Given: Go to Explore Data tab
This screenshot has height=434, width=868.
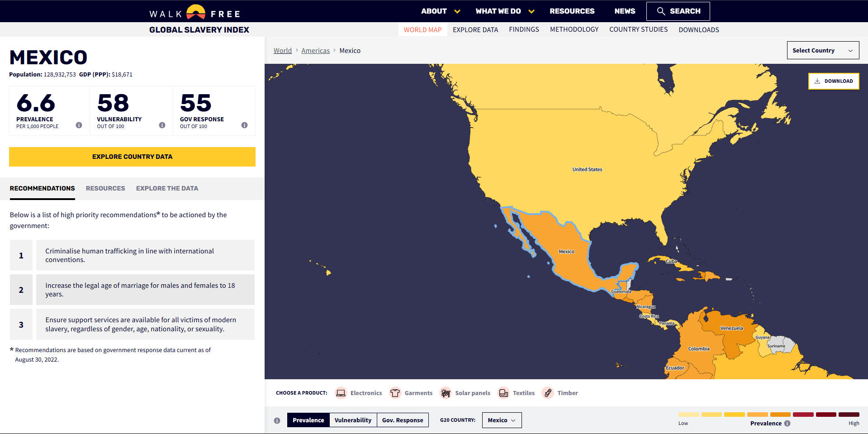Looking at the screenshot, I should point(475,29).
